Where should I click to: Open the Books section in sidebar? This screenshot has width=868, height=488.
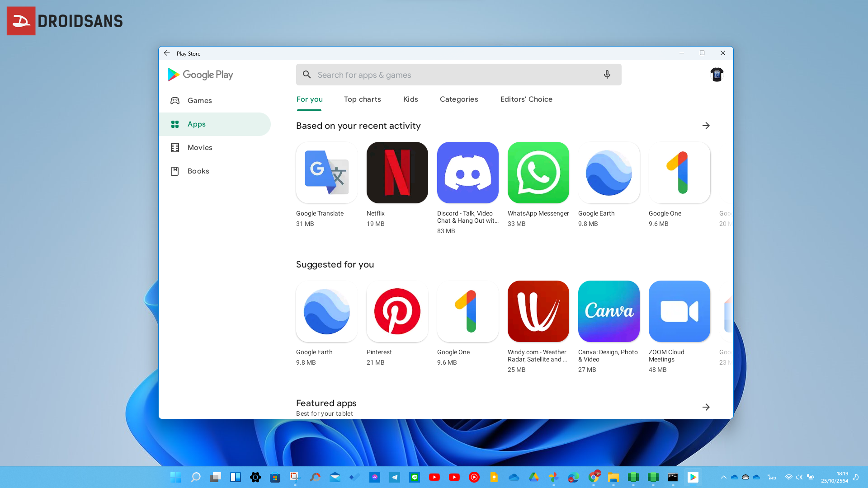[x=198, y=171]
